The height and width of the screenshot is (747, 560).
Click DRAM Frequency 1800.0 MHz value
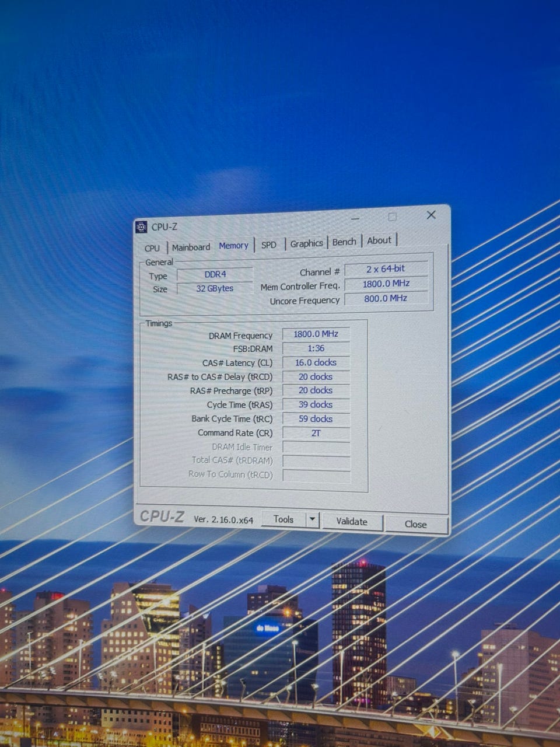[316, 334]
